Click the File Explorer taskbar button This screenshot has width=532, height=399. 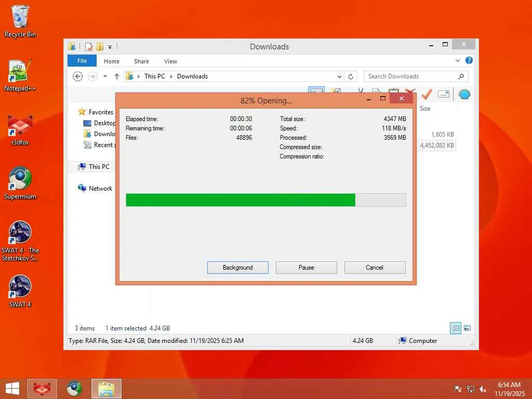click(106, 389)
